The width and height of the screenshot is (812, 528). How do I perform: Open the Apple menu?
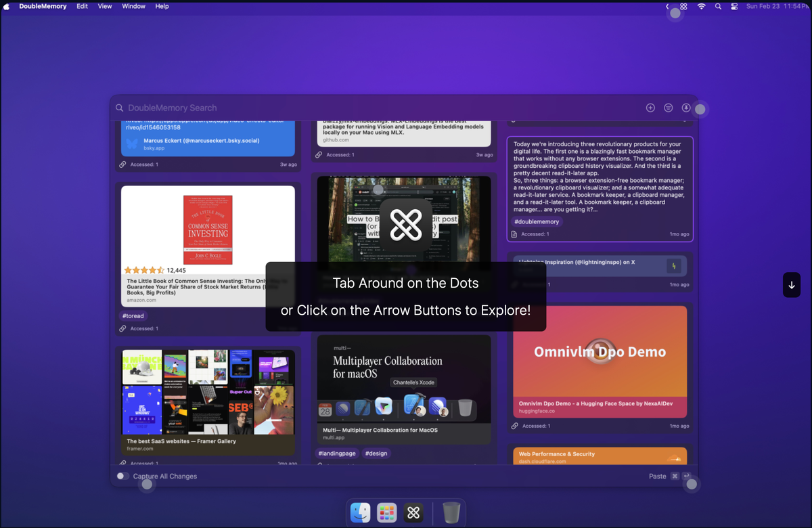pos(8,6)
